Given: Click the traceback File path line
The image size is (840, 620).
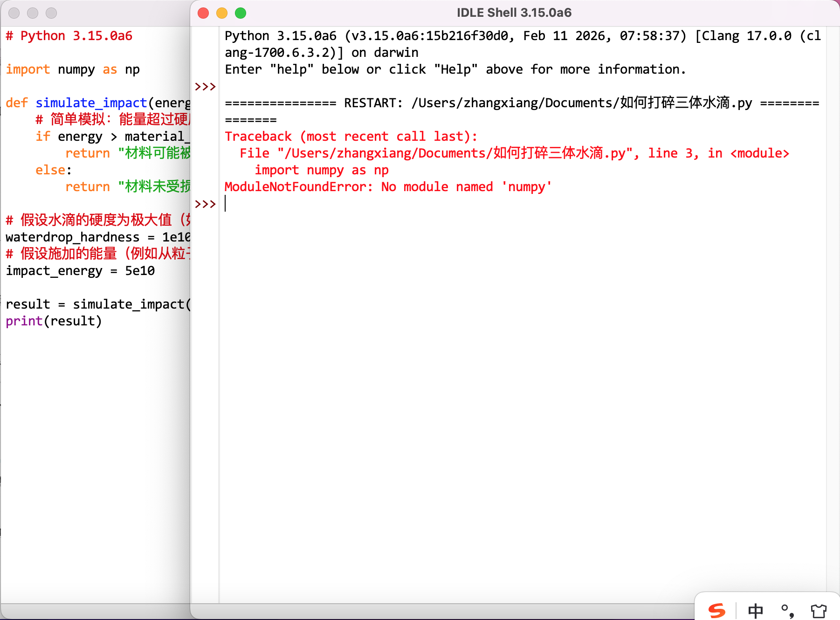Looking at the screenshot, I should 514,153.
